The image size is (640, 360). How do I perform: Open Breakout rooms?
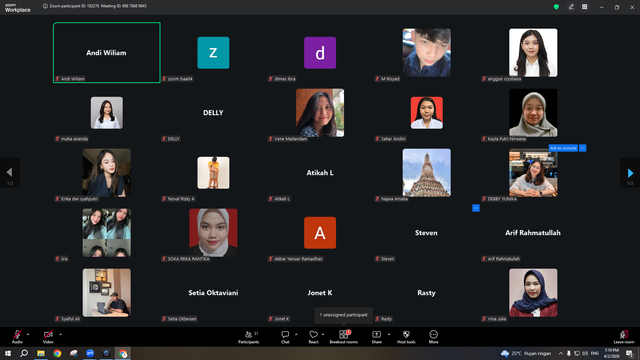point(344,337)
